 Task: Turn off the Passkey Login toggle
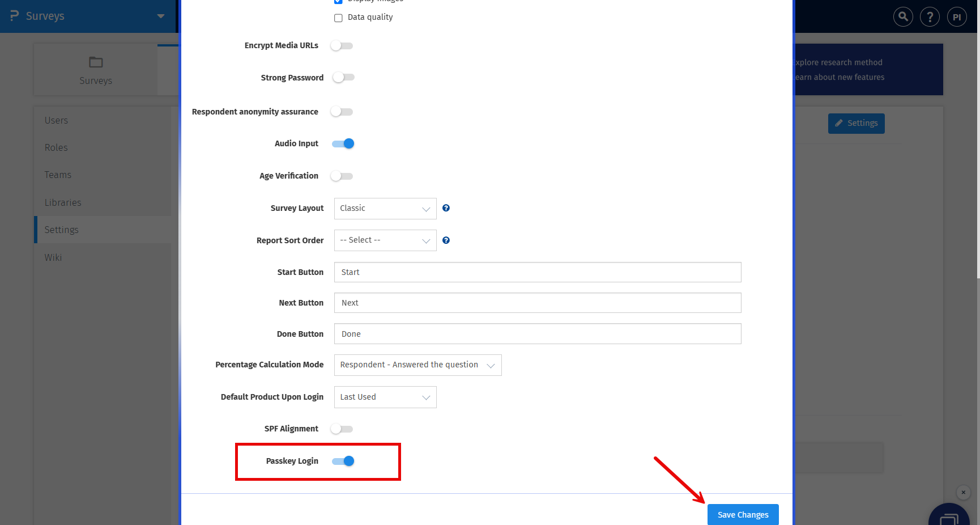click(343, 461)
